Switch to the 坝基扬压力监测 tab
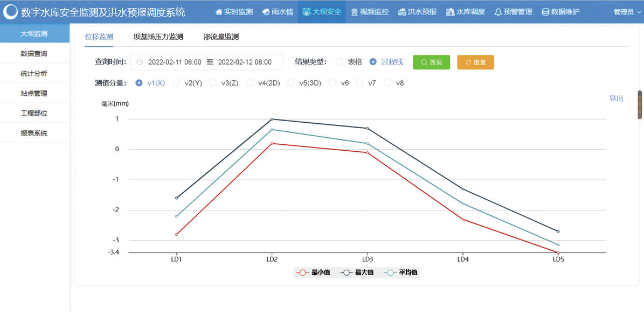 pyautogui.click(x=158, y=37)
